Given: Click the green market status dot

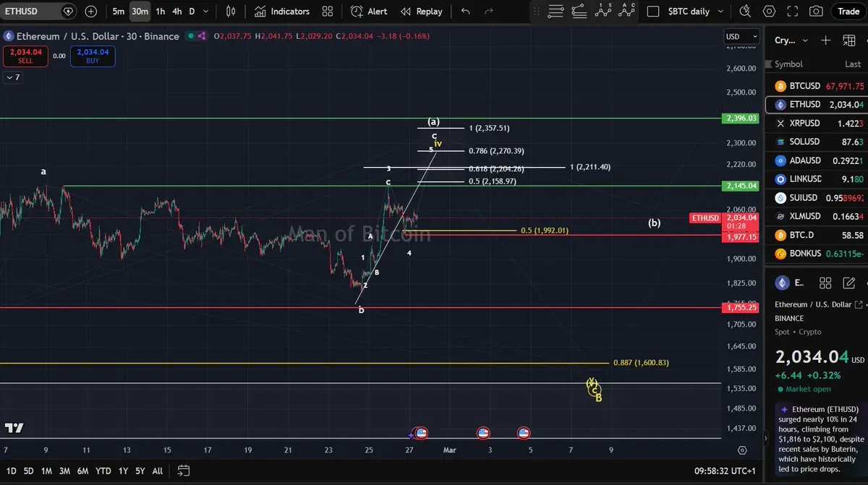Looking at the screenshot, I should click(190, 36).
